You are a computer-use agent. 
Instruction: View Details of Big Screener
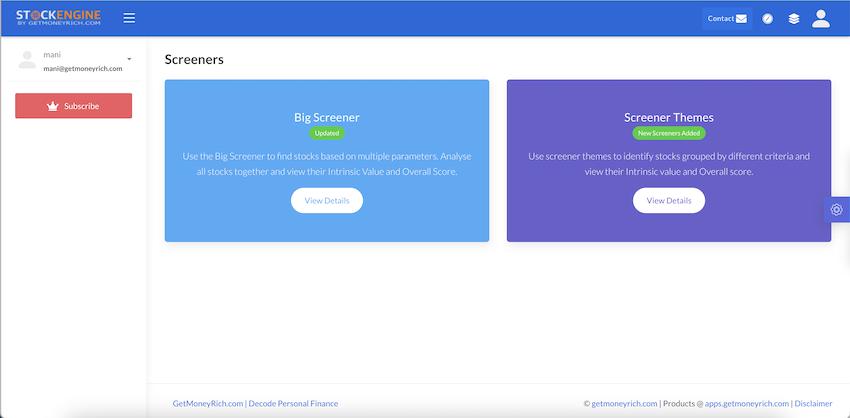pos(327,201)
